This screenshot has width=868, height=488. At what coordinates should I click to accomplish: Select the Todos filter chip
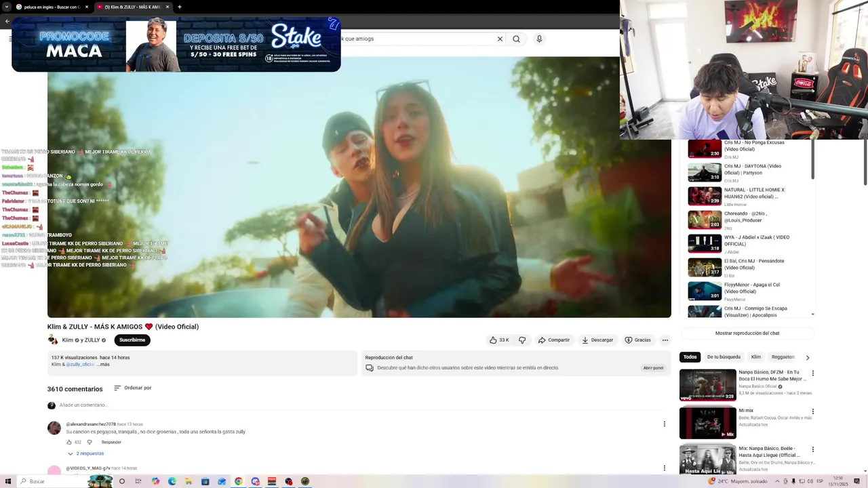(x=690, y=357)
